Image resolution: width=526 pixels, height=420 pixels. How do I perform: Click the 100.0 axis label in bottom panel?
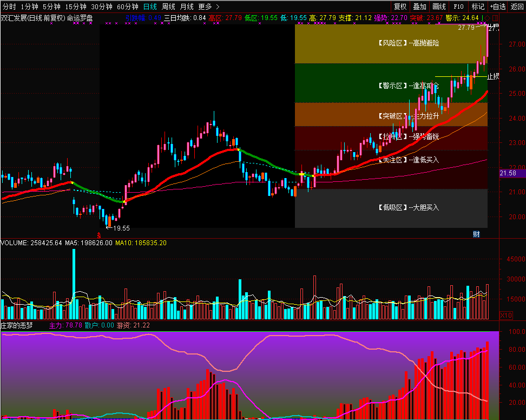click(517, 332)
